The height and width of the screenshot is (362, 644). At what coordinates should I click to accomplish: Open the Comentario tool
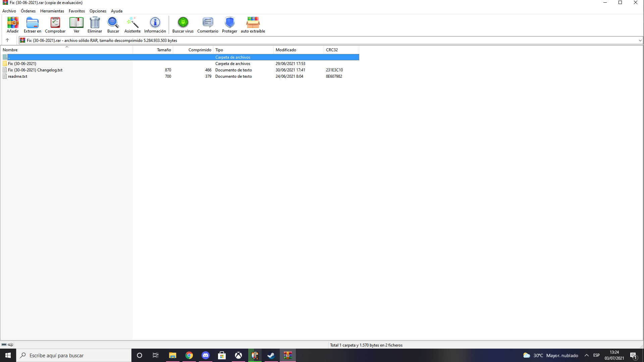pos(208,25)
